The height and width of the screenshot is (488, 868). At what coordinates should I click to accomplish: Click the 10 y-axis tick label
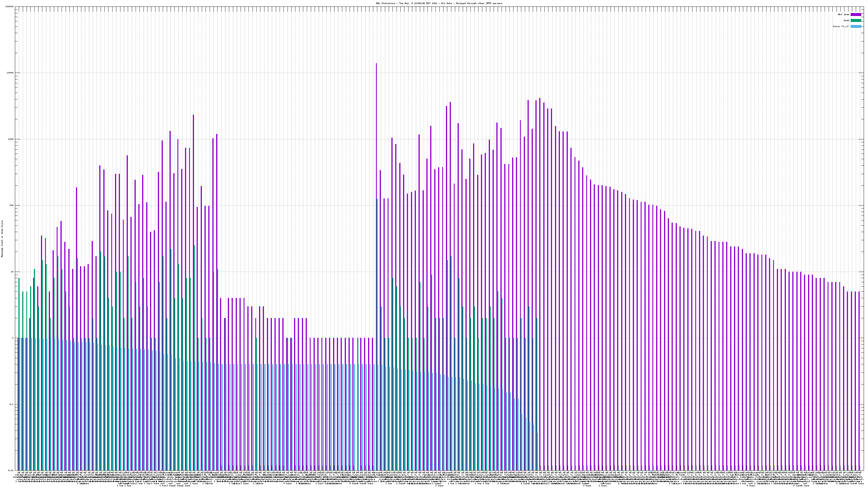click(x=12, y=272)
